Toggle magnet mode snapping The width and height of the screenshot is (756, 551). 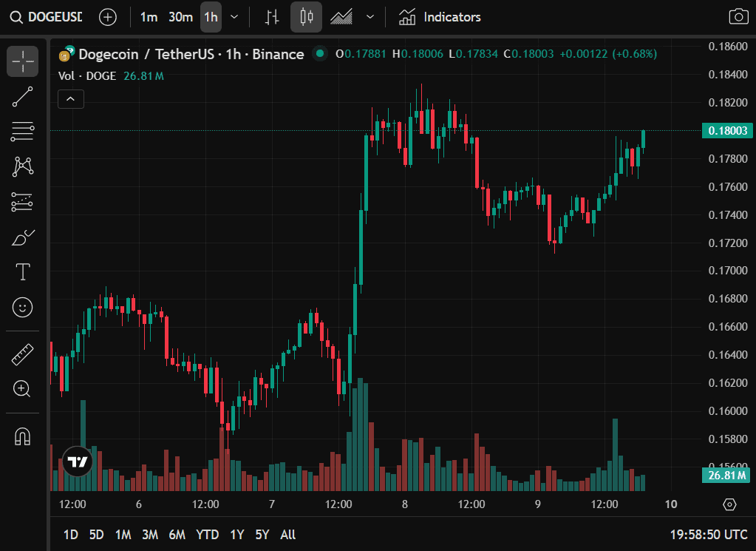(23, 436)
